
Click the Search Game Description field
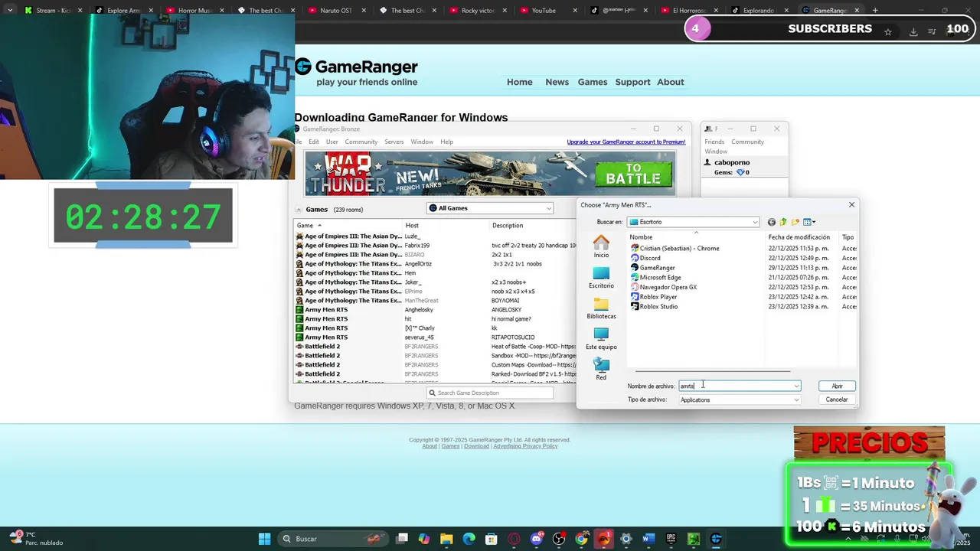pos(490,393)
